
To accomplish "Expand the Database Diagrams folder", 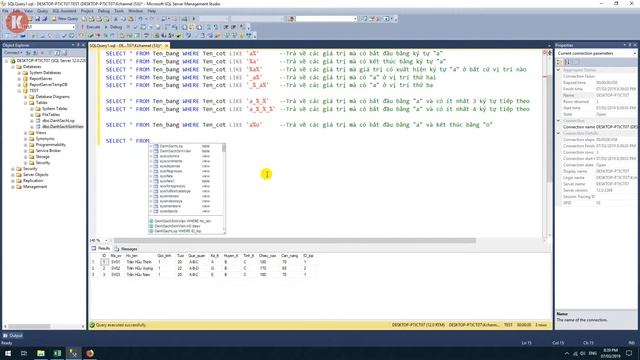I will 25,97.
